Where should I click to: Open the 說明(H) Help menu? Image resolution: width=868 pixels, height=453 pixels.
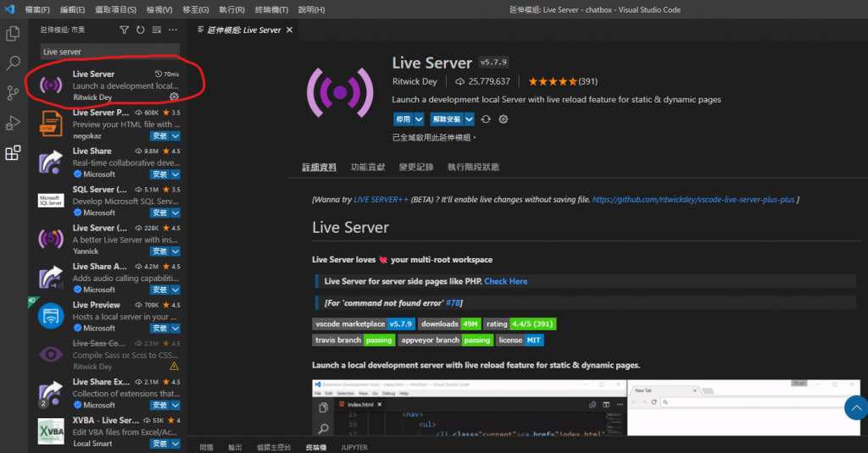[312, 9]
